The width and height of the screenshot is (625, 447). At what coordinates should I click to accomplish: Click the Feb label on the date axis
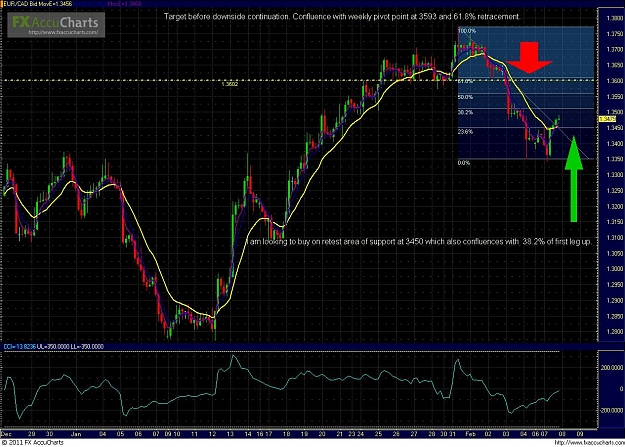(x=471, y=434)
